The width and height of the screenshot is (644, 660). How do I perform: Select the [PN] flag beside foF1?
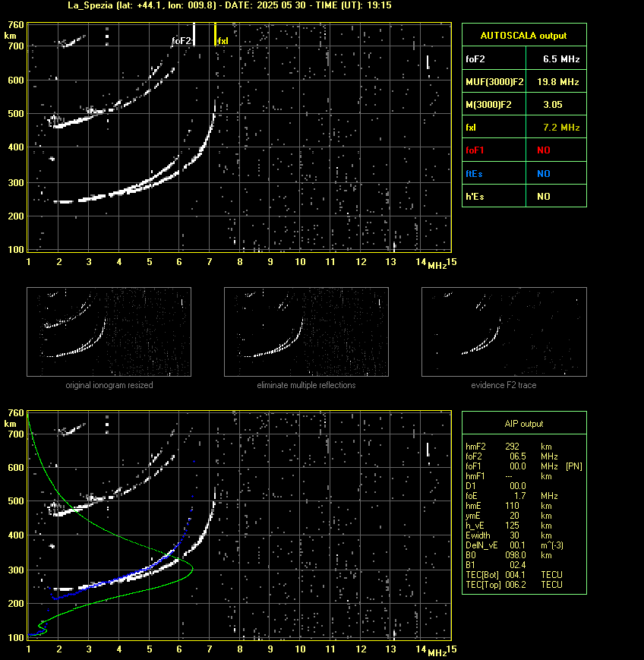(x=574, y=466)
